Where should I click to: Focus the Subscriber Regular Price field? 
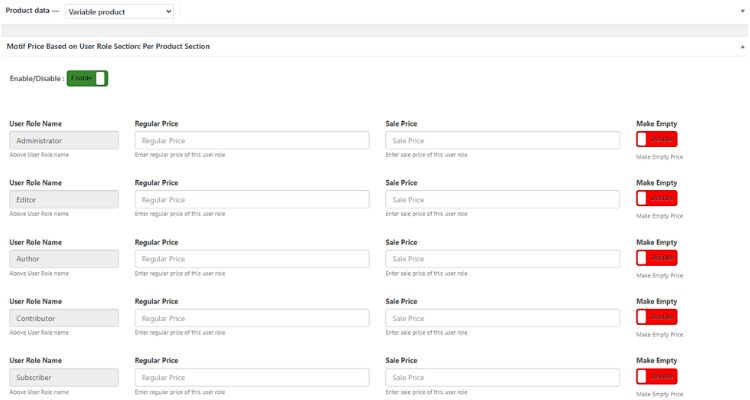point(251,377)
